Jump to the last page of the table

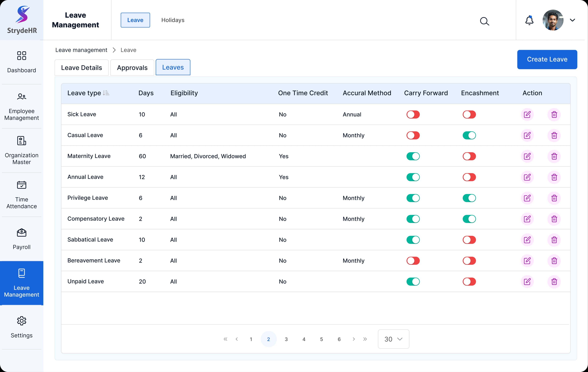(x=365, y=339)
